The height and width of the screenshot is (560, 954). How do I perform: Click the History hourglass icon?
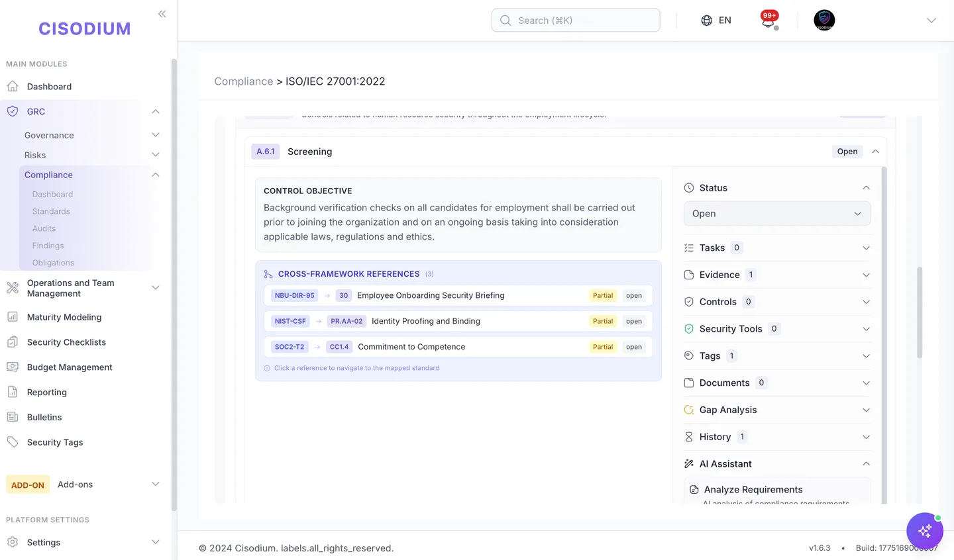(689, 437)
